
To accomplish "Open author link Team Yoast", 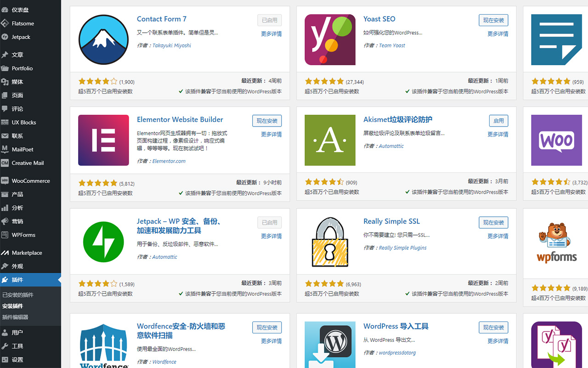I will (392, 46).
